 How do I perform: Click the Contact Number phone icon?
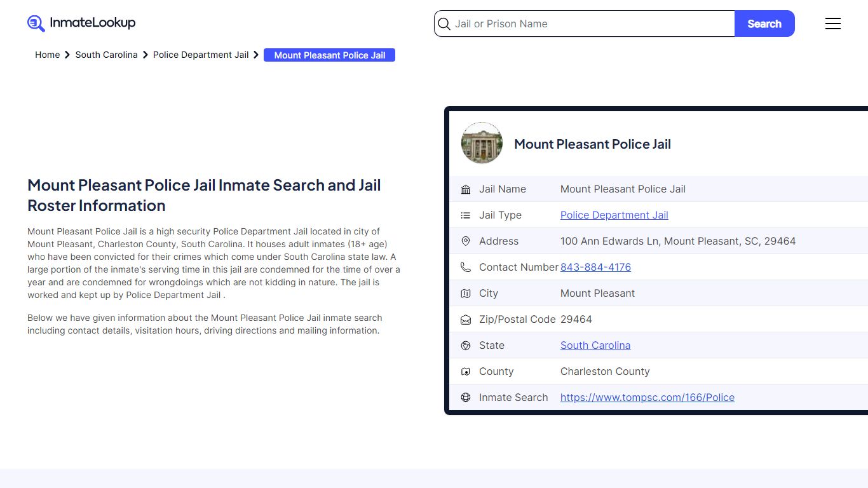point(466,268)
